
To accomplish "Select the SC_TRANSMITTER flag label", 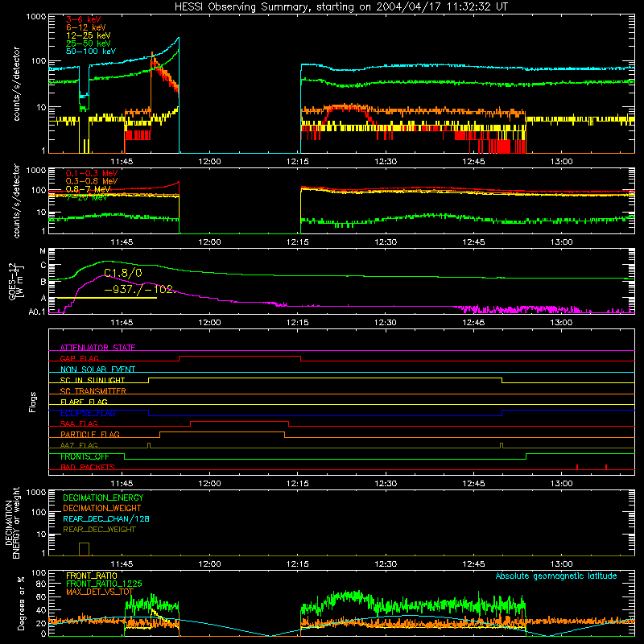I will [93, 391].
